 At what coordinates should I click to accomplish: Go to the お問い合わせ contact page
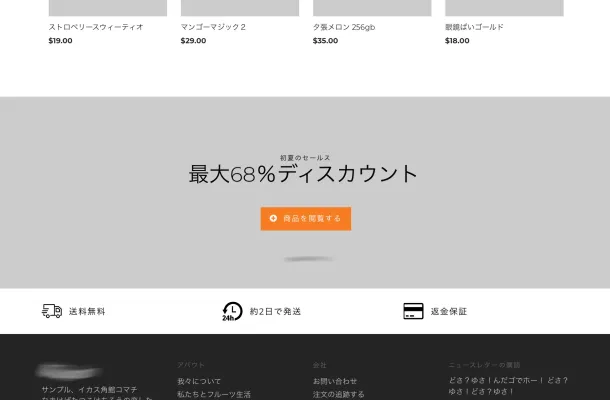(x=335, y=381)
